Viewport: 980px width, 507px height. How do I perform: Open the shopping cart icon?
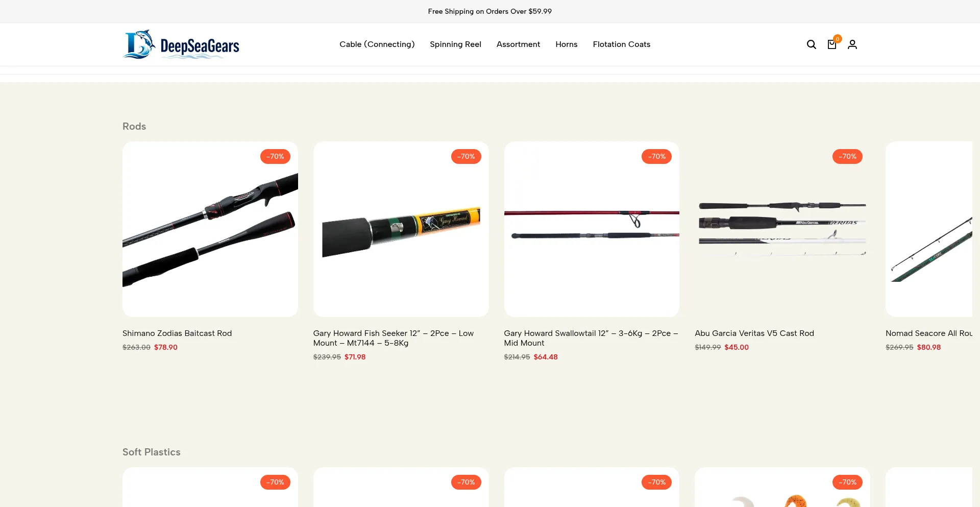click(x=832, y=44)
